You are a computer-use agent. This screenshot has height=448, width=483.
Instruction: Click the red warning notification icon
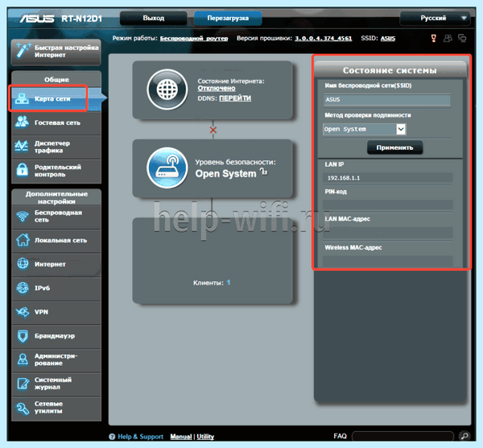tap(433, 38)
